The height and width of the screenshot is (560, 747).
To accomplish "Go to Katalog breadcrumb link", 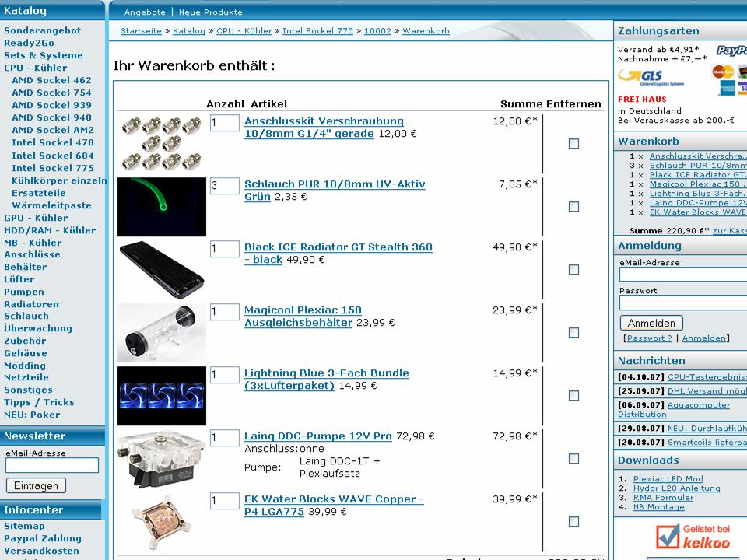I will tap(188, 31).
